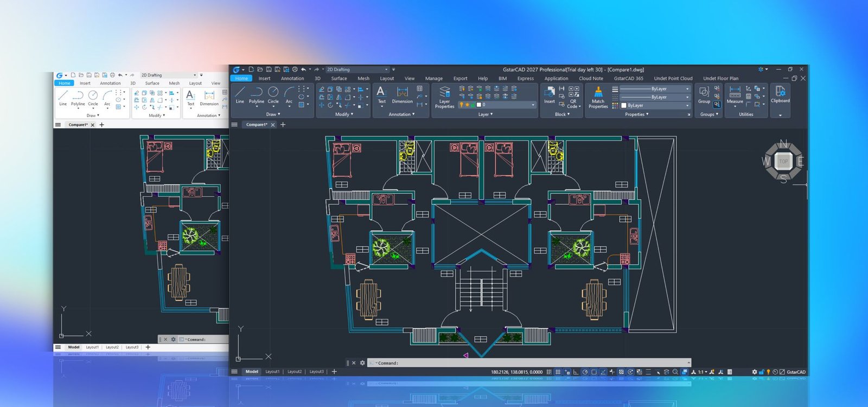Toggle the lock UI icon in status bar

[x=761, y=372]
